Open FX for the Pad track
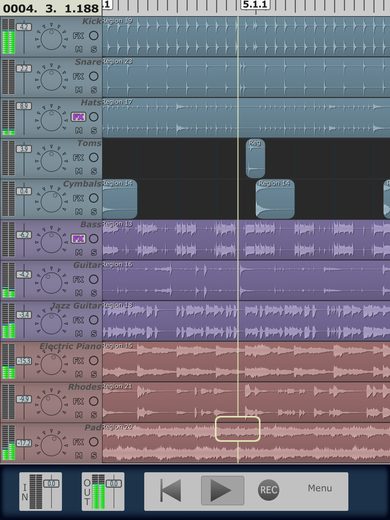390x520 pixels. click(78, 442)
